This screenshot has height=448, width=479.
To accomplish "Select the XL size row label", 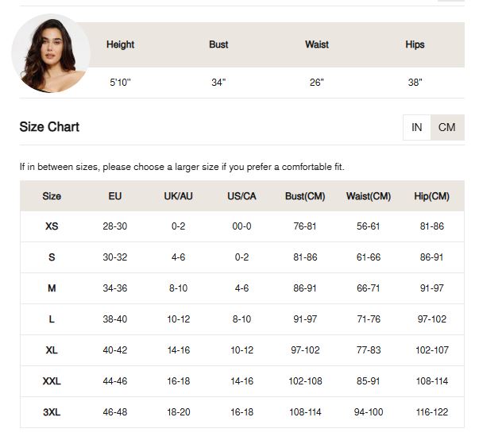I will coord(52,350).
